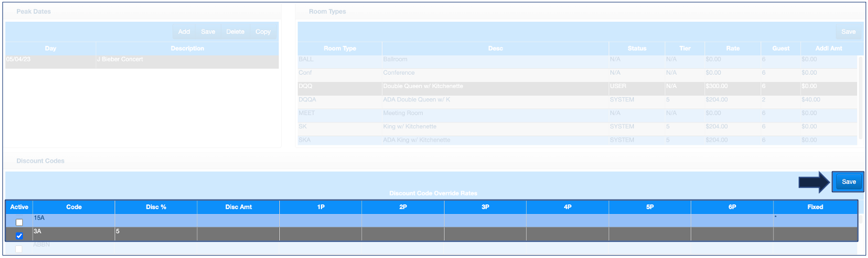This screenshot has height=258, width=868.
Task: Click Add in Peak Dates toolbar
Action: pos(184,32)
